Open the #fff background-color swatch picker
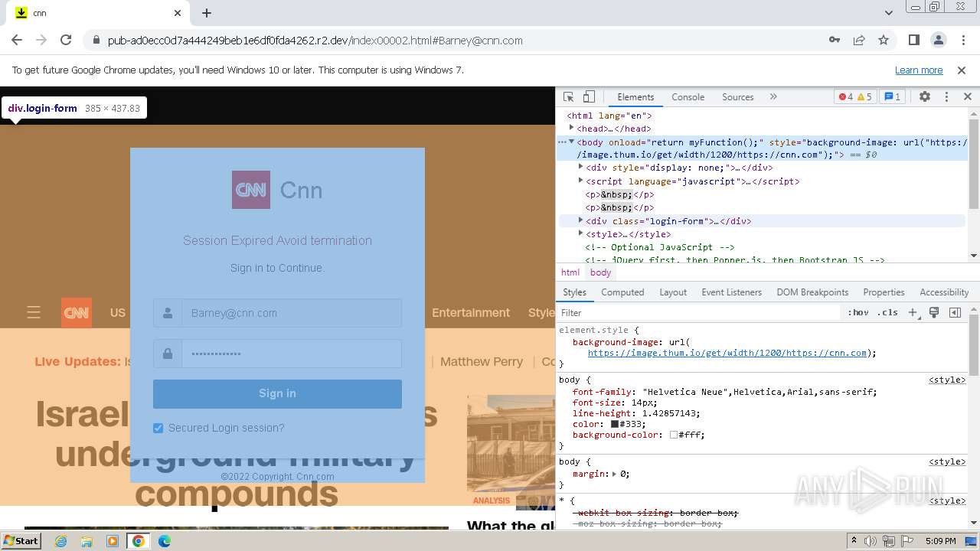 (x=674, y=435)
